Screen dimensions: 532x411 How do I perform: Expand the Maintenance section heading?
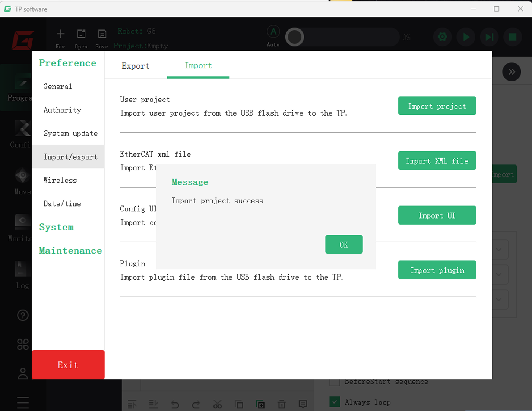[x=70, y=250]
